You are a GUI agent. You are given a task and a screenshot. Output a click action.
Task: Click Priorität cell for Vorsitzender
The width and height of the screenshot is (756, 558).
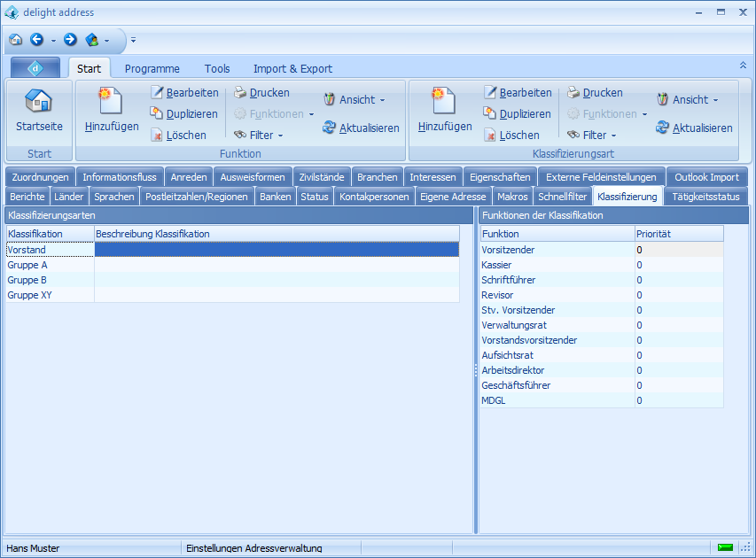pyautogui.click(x=679, y=250)
